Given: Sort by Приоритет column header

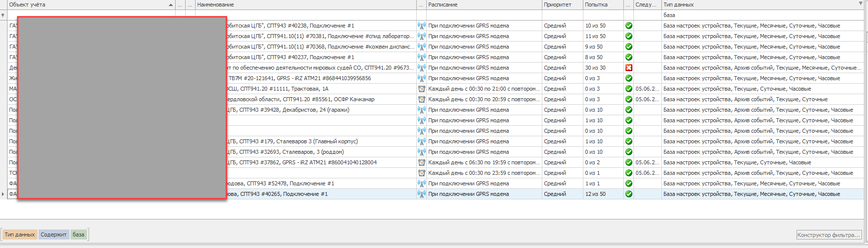Looking at the screenshot, I should [563, 5].
